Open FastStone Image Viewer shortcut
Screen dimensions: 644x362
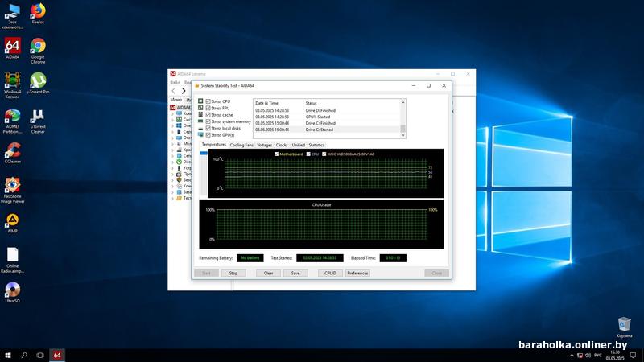pyautogui.click(x=12, y=191)
